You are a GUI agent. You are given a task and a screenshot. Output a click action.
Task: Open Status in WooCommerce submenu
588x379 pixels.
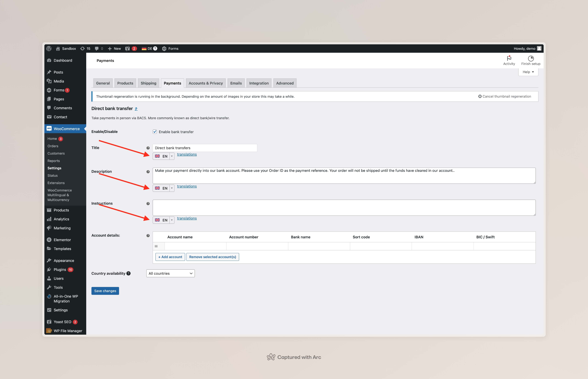52,176
